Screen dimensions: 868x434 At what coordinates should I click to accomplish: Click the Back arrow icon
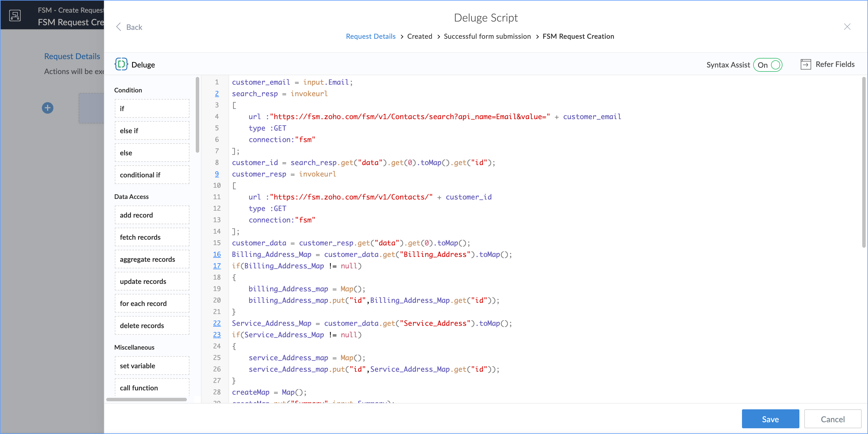pos(119,27)
